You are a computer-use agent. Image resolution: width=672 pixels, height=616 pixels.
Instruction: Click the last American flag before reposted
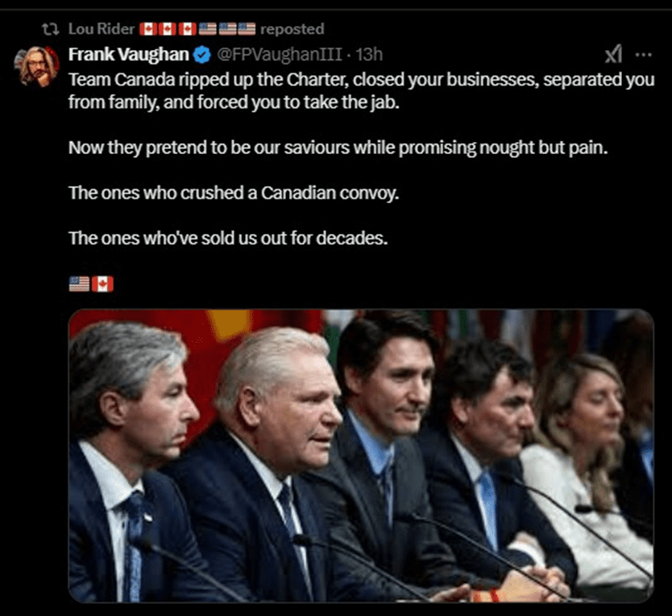point(247,29)
